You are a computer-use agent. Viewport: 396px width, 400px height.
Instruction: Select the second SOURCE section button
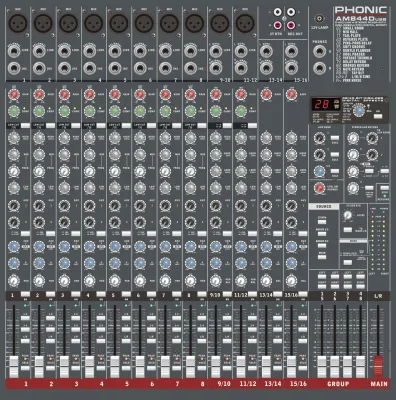(322, 234)
